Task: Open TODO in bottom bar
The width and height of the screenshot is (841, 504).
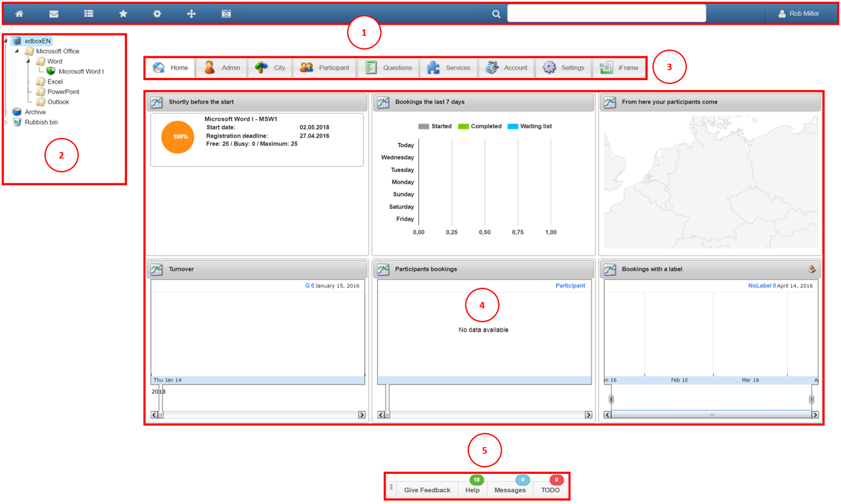Action: [550, 490]
